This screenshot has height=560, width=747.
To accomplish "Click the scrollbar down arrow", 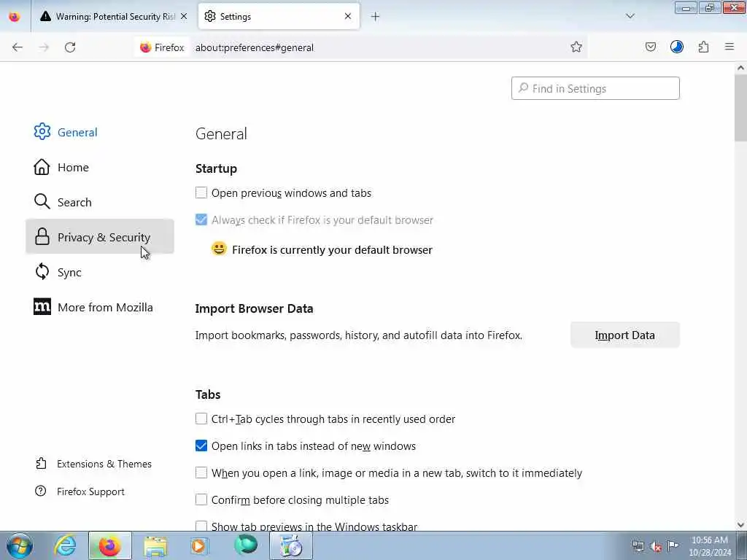I will pos(740,525).
